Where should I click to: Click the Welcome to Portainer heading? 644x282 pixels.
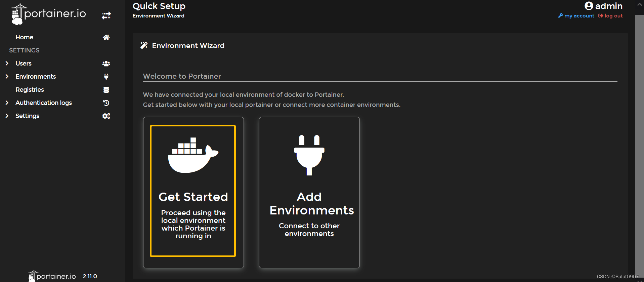[x=182, y=76]
